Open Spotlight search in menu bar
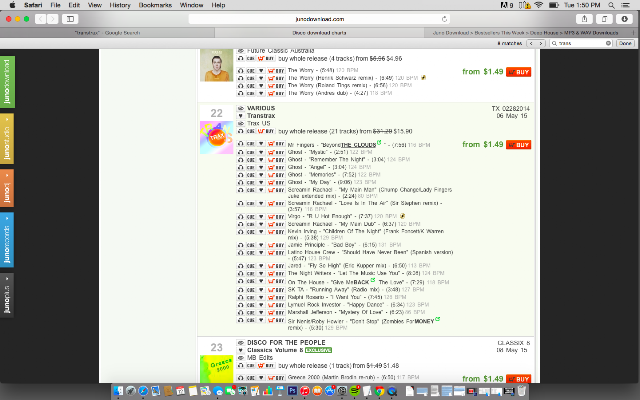Viewport: 640px width, 400px height. tap(611, 5)
